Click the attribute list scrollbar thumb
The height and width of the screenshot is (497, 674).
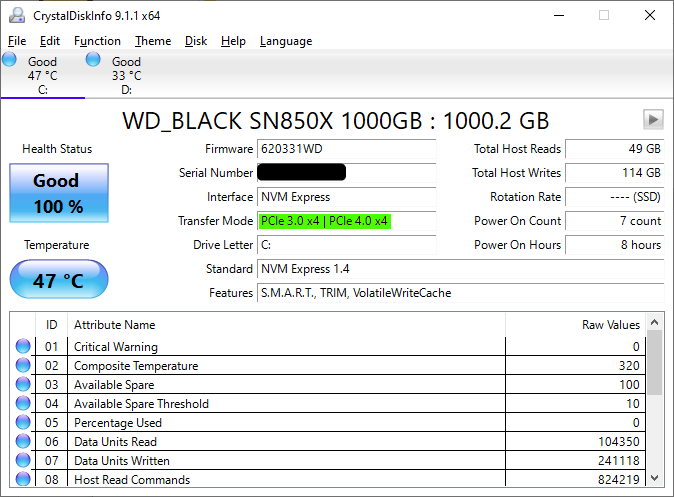pyautogui.click(x=655, y=362)
